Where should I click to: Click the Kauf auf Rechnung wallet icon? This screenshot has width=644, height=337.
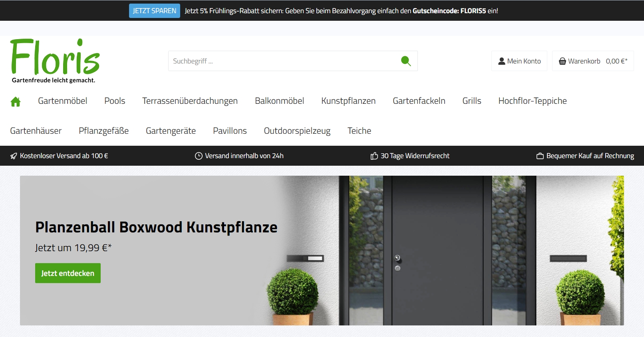[x=540, y=156]
